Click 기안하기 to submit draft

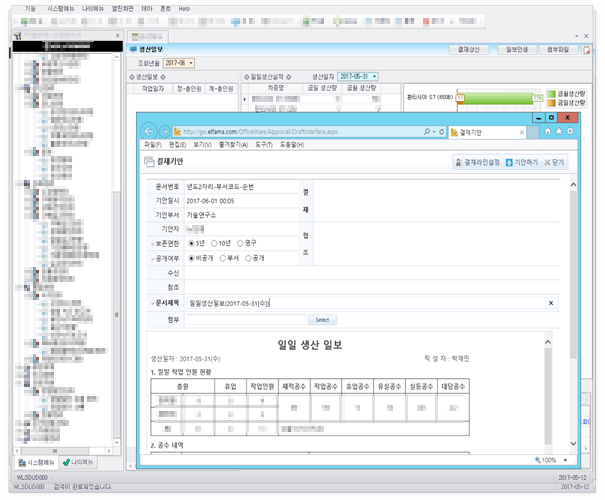522,162
